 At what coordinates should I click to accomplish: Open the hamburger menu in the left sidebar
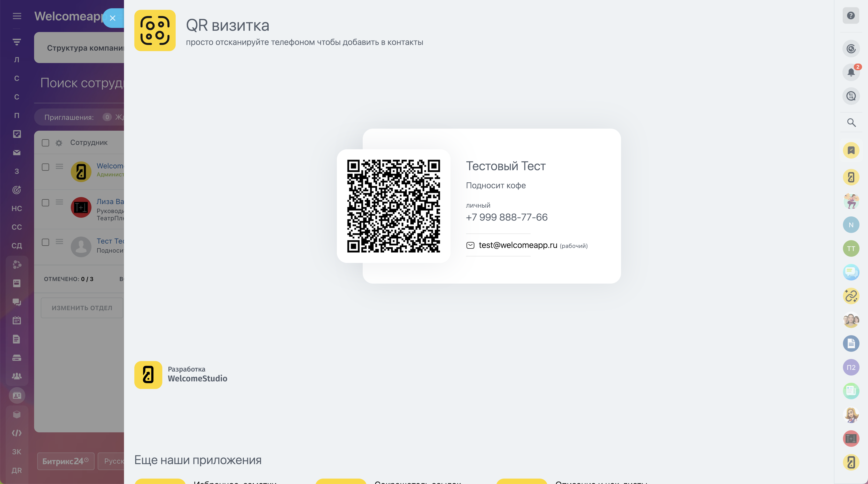(17, 16)
